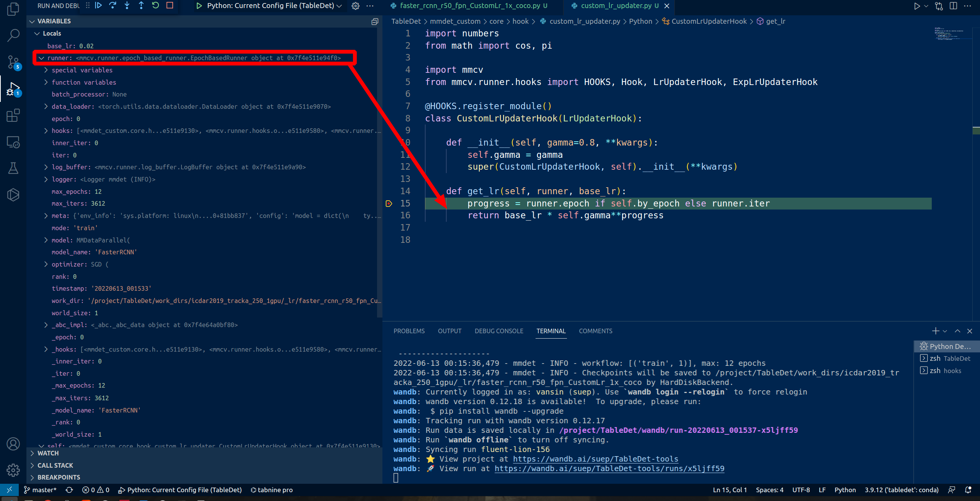Image resolution: width=980 pixels, height=501 pixels.
Task: Open the Extensions view
Action: [13, 115]
